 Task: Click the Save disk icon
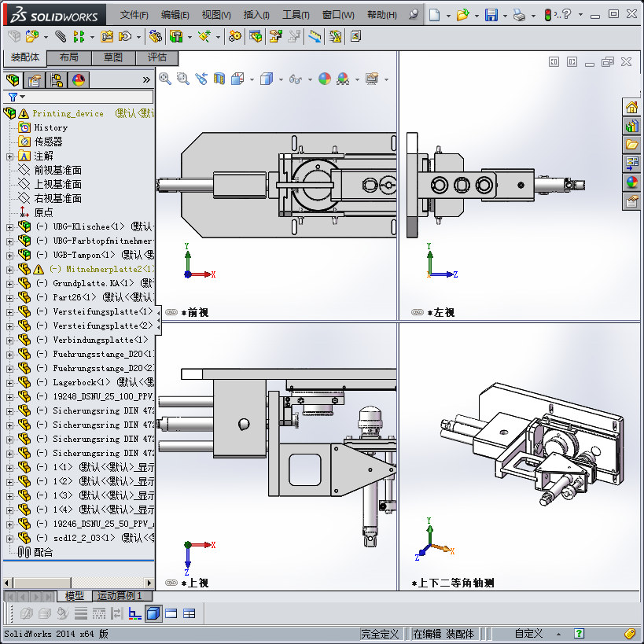[491, 15]
